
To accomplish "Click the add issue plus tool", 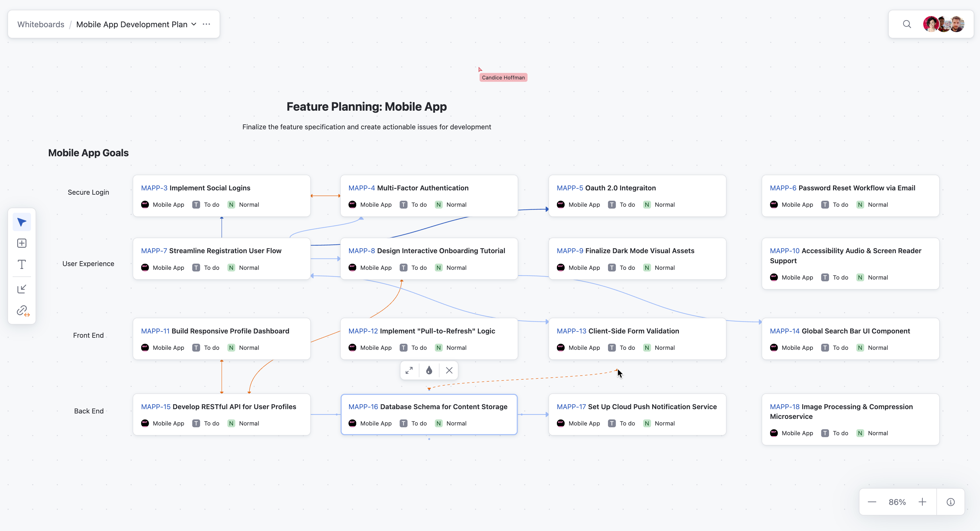I will coord(22,243).
